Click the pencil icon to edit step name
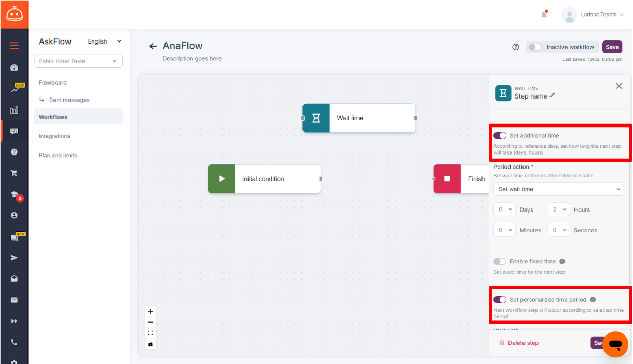 [x=552, y=95]
